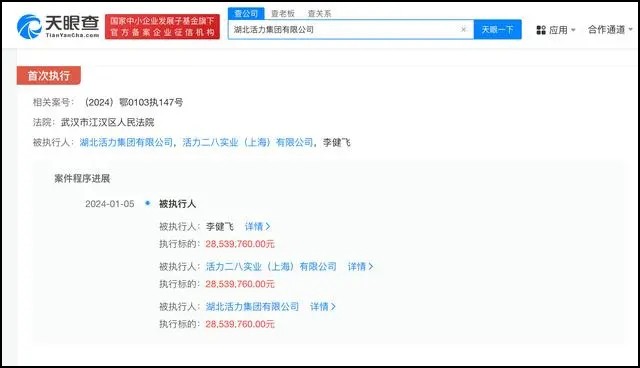This screenshot has height=368, width=640.
Task: Open 详情 link next to 湖北活力集团有限公司 in progress list
Action: coord(322,306)
